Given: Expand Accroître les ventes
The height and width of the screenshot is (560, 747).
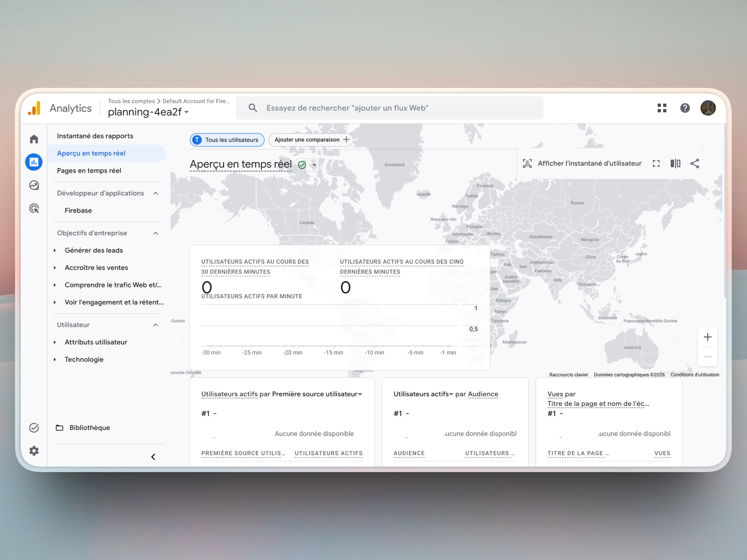Looking at the screenshot, I should pyautogui.click(x=55, y=268).
